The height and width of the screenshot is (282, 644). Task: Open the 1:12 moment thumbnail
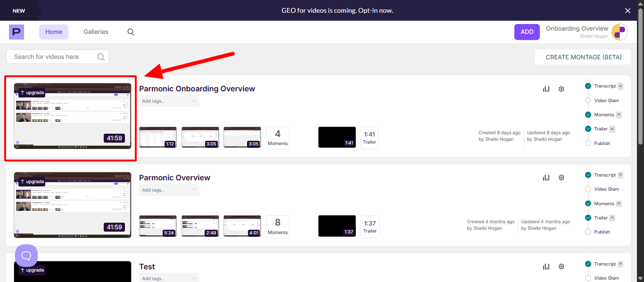point(158,137)
